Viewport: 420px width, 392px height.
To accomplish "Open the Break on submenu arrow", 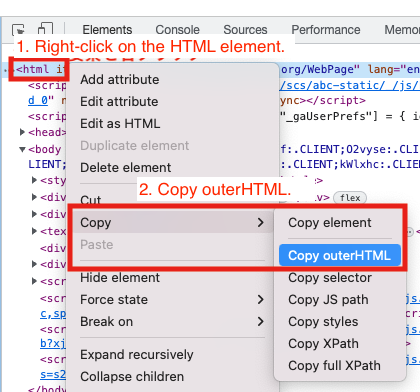I will pos(261,321).
